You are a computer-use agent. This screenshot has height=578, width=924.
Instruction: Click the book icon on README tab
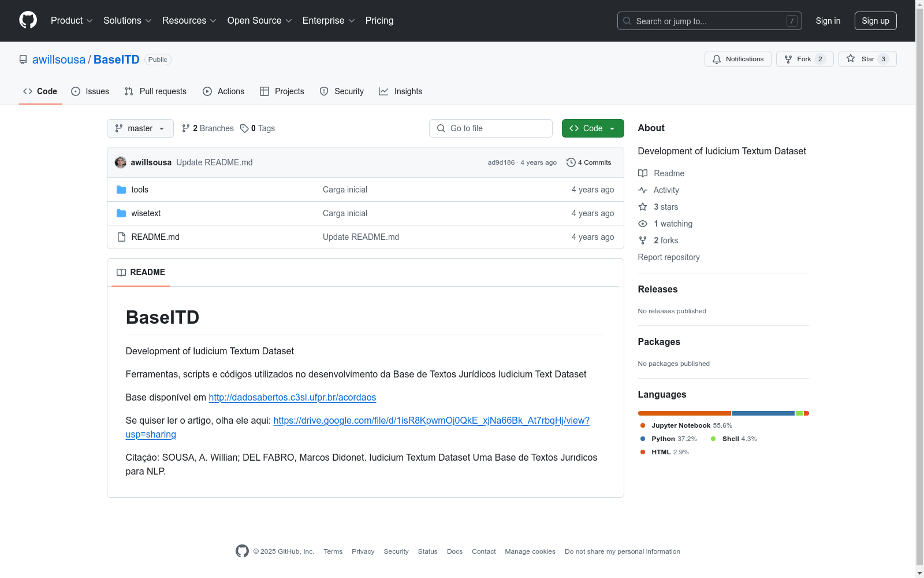click(121, 272)
